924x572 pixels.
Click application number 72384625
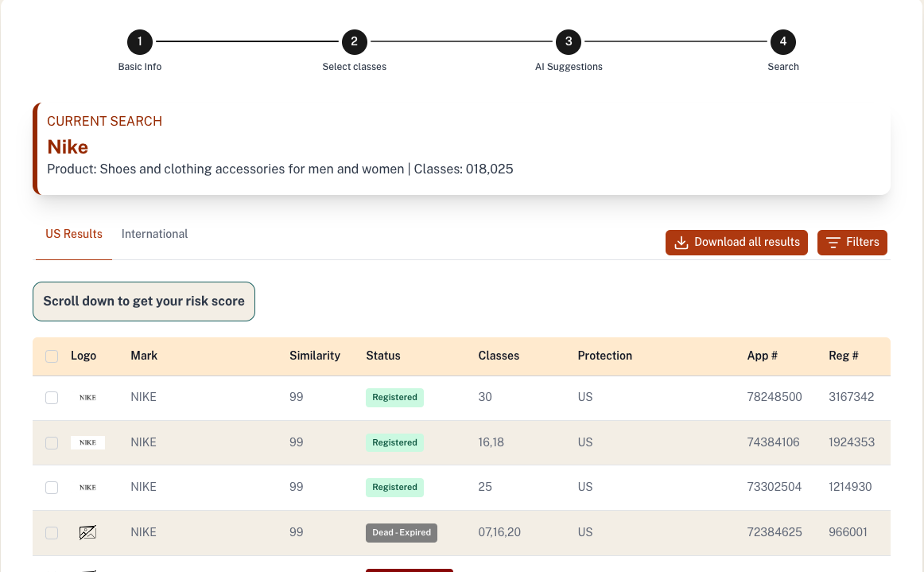[775, 532]
